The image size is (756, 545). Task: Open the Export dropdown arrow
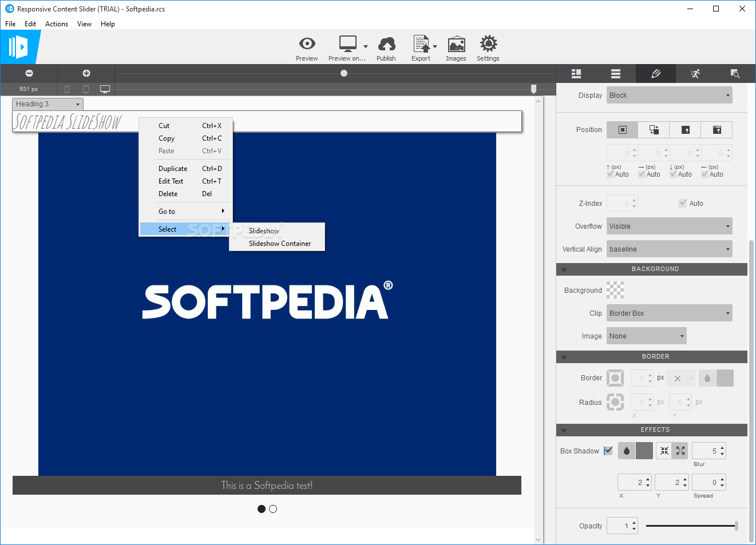(435, 47)
